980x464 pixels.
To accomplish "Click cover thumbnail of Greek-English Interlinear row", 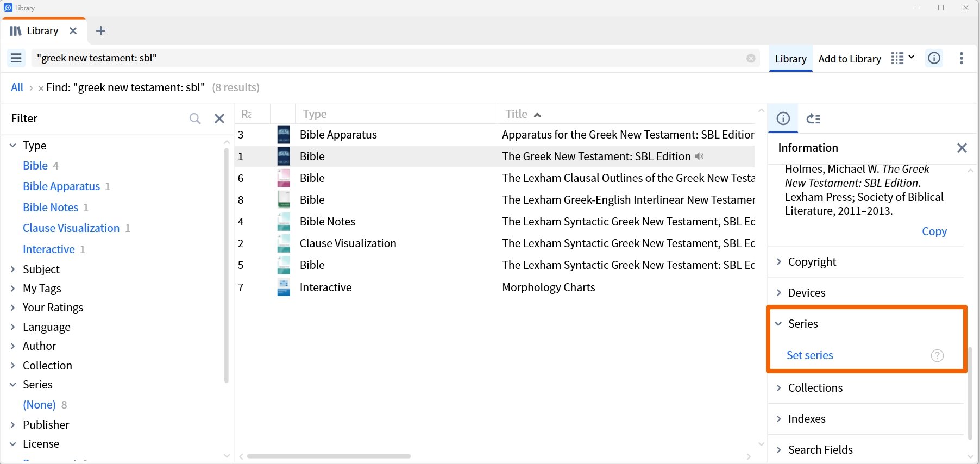I will pyautogui.click(x=284, y=200).
